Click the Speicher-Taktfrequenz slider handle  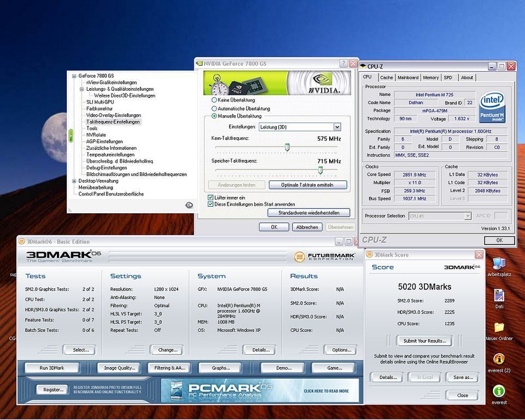320,170
